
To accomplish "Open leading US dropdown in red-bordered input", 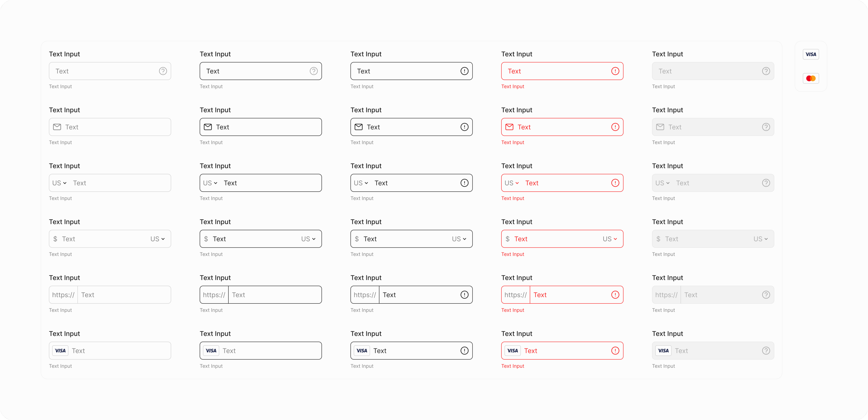I will coord(512,183).
